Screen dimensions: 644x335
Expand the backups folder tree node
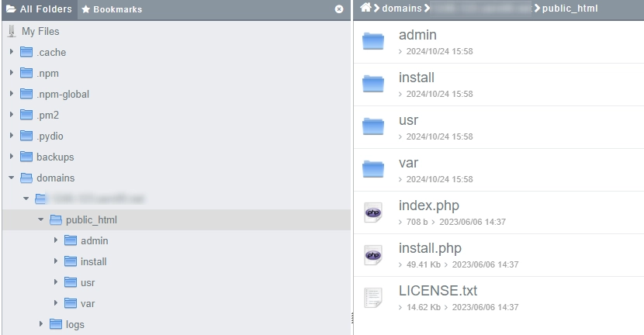click(x=12, y=157)
